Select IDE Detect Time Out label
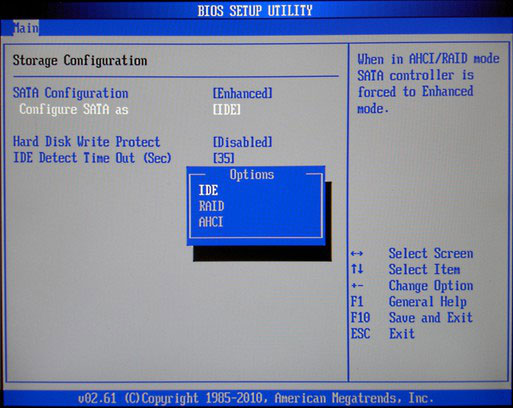 click(x=92, y=158)
